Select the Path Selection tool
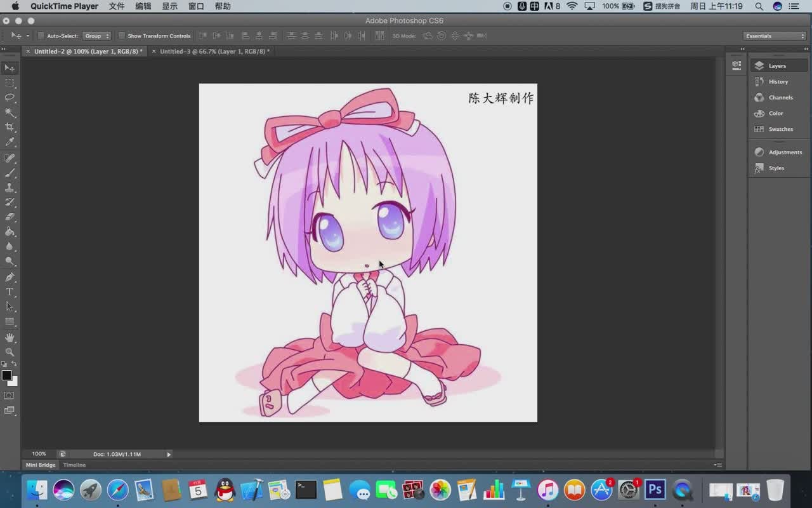Image resolution: width=812 pixels, height=508 pixels. pyautogui.click(x=10, y=307)
